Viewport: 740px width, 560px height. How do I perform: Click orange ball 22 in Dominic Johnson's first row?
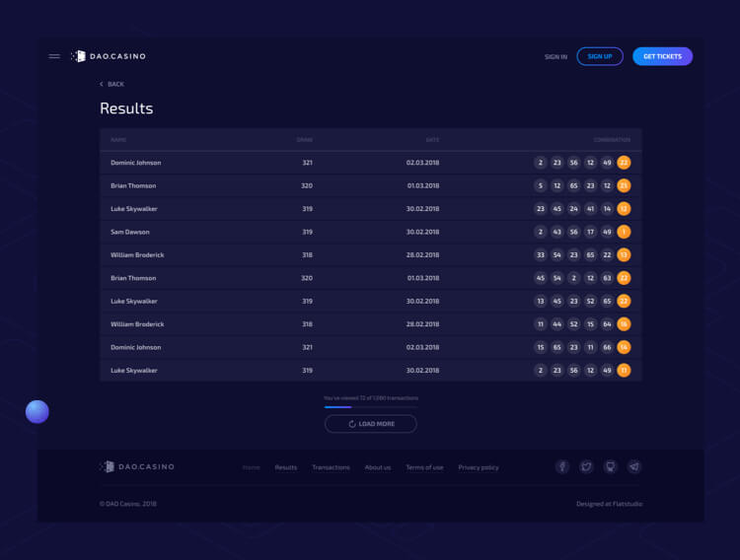[x=624, y=163]
